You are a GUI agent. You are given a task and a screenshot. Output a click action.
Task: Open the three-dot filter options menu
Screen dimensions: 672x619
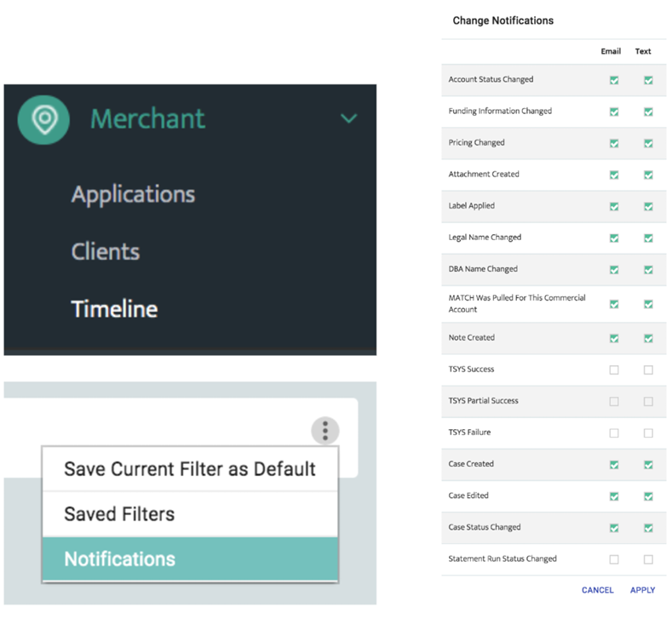(x=325, y=431)
